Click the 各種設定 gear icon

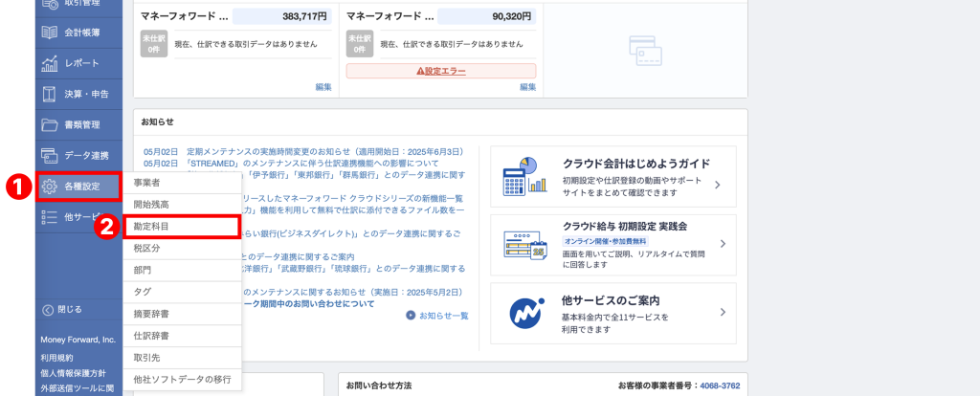point(50,187)
